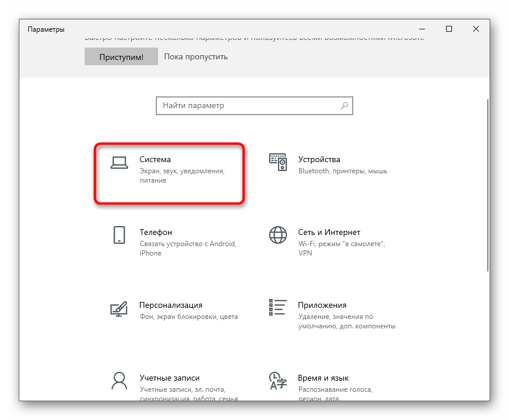
Task: Click the magnifier icon in search box
Action: click(x=344, y=106)
